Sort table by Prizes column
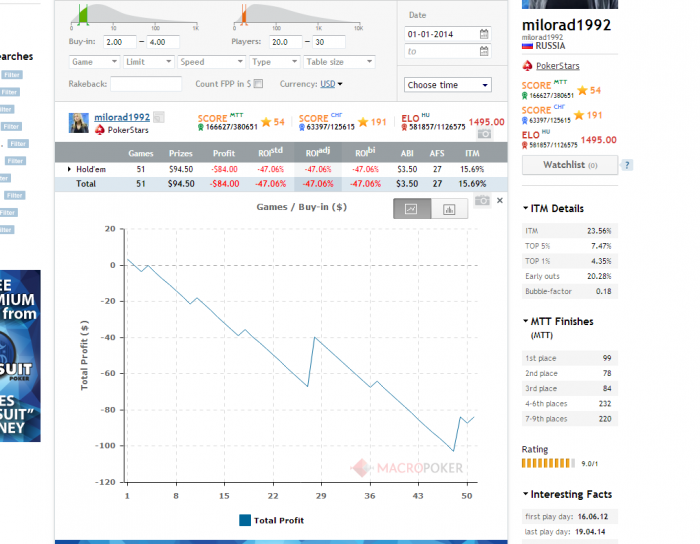This screenshot has height=544, width=700. 180,154
